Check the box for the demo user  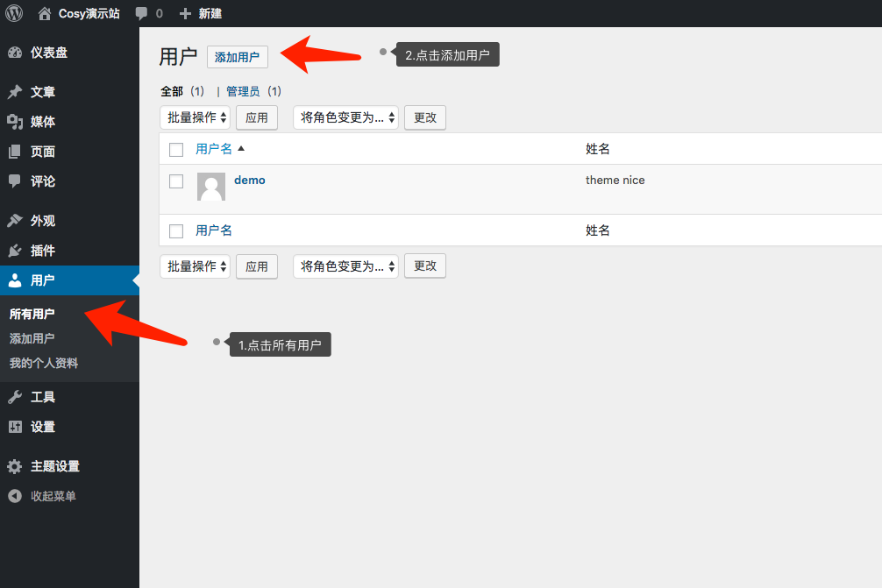tap(176, 181)
